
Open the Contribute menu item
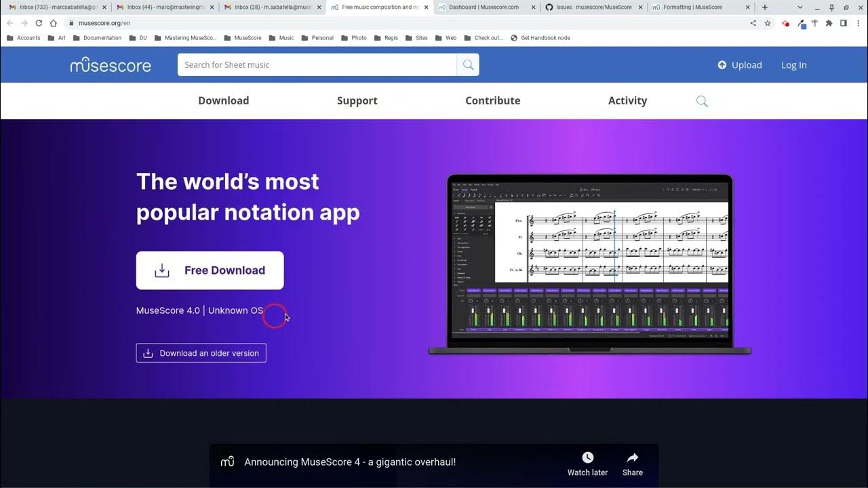pyautogui.click(x=493, y=100)
